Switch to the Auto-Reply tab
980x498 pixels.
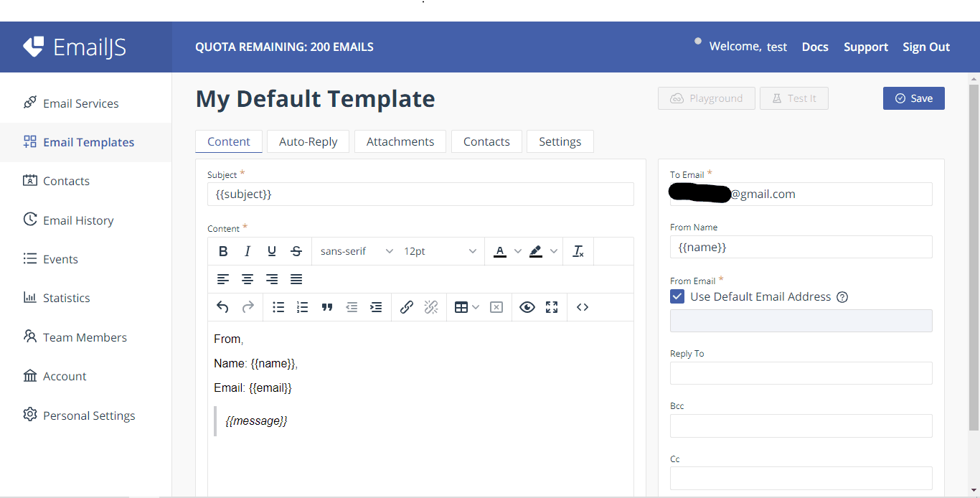308,141
